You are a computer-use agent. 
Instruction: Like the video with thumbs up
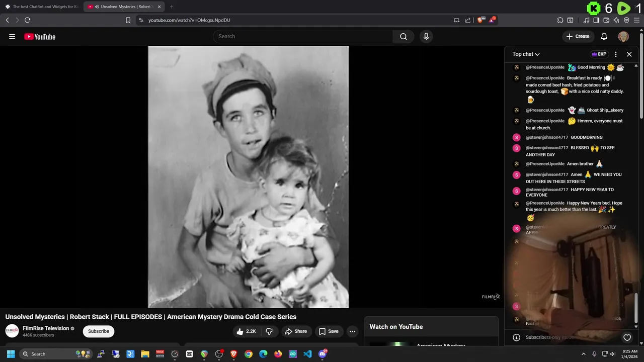246,331
